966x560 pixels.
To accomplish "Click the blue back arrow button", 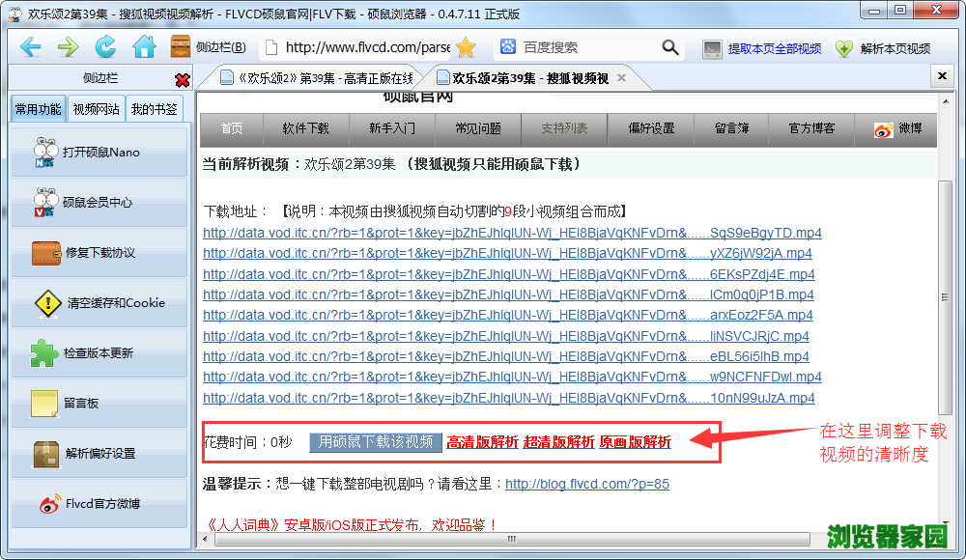I will (30, 47).
